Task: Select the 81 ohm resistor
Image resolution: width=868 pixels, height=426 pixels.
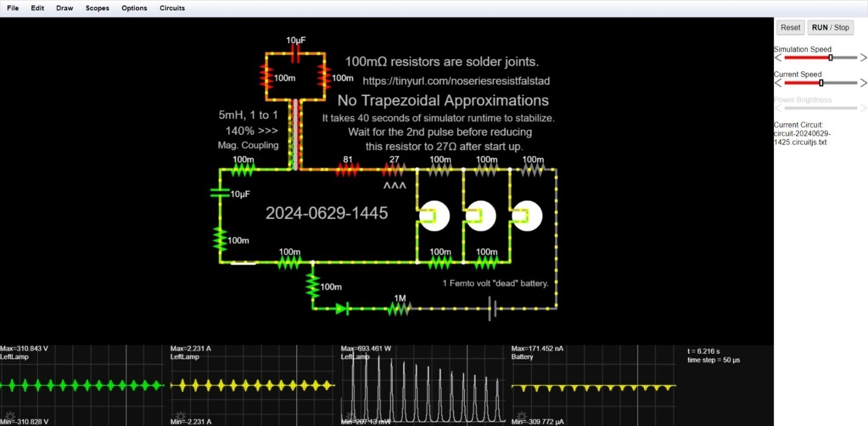Action: pos(347,170)
